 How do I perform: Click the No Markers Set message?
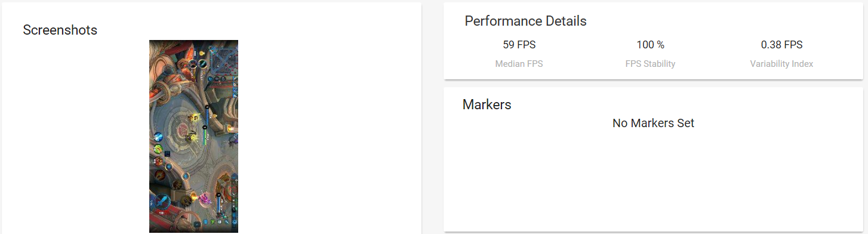tap(653, 124)
